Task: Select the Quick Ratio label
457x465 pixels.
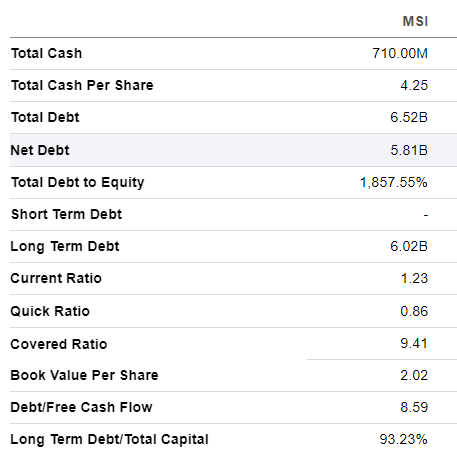Action: tap(50, 311)
